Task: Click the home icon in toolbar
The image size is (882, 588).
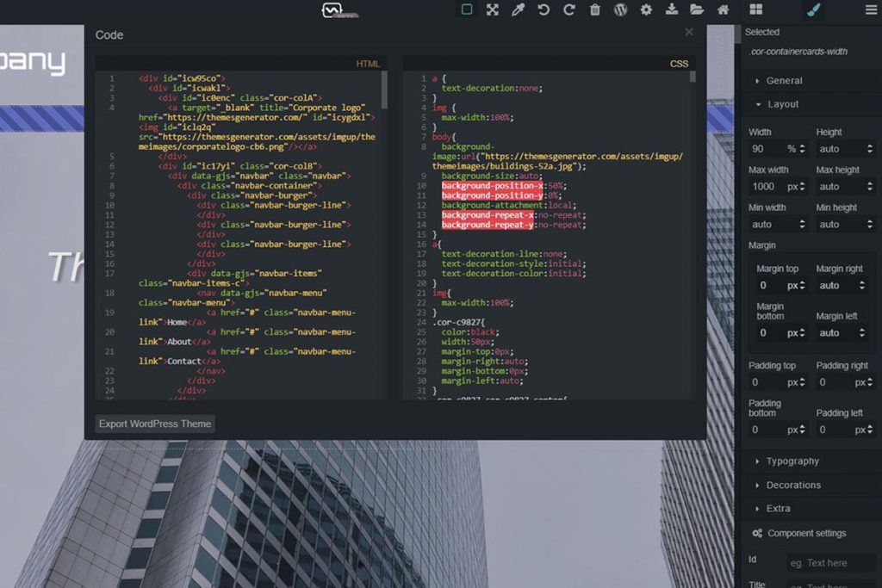Action: [724, 9]
